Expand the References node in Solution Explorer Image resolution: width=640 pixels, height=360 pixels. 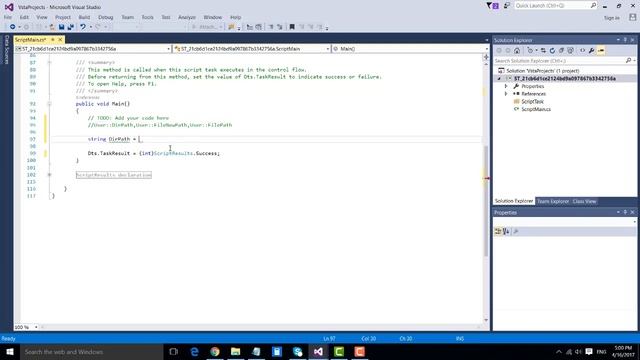tap(506, 94)
